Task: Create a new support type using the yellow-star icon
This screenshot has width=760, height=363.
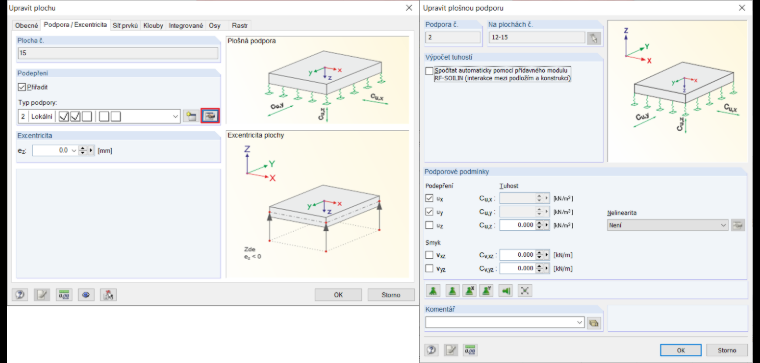Action: click(191, 116)
